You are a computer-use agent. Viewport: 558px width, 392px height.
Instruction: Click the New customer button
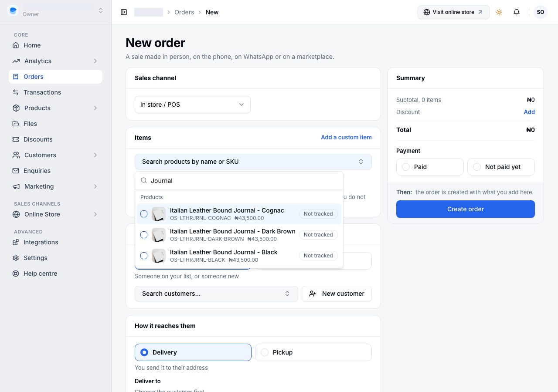point(337,294)
